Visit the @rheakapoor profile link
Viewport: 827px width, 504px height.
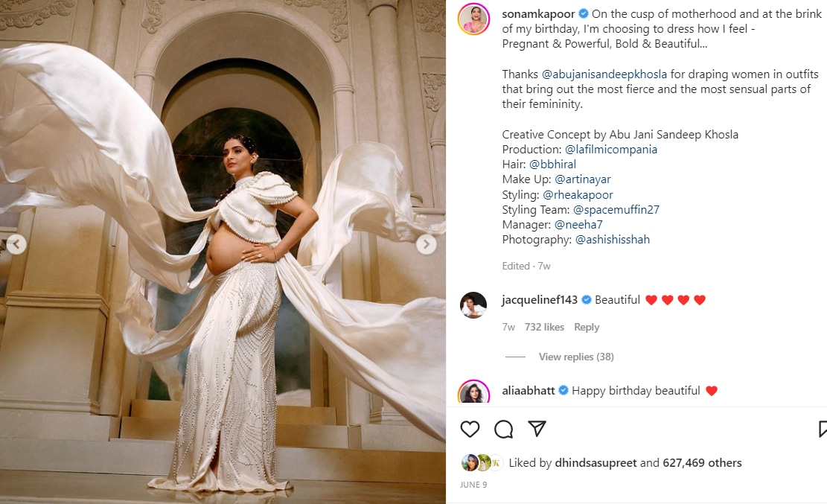coord(578,195)
